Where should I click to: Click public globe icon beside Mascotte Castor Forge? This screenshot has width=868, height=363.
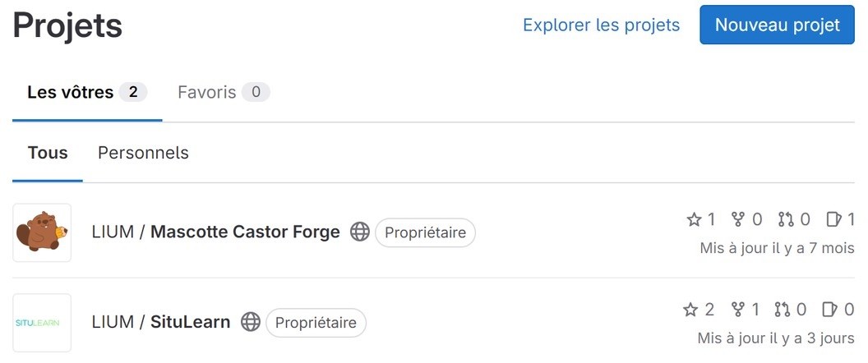click(360, 232)
